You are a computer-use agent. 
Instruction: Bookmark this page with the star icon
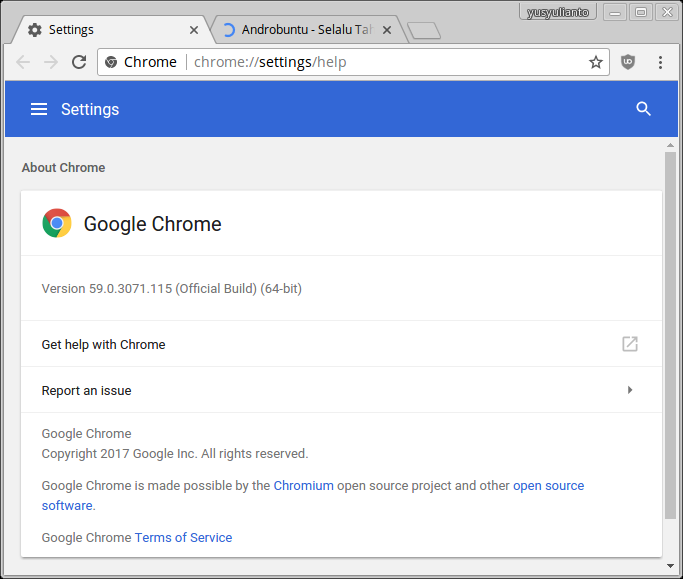[595, 62]
